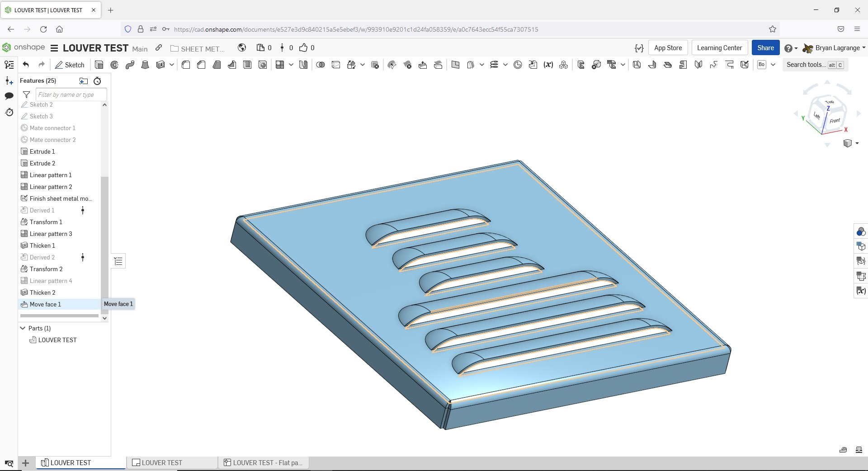Expand the Helix tools dropdown arrow
Image resolution: width=868 pixels, height=471 pixels.
[505, 65]
